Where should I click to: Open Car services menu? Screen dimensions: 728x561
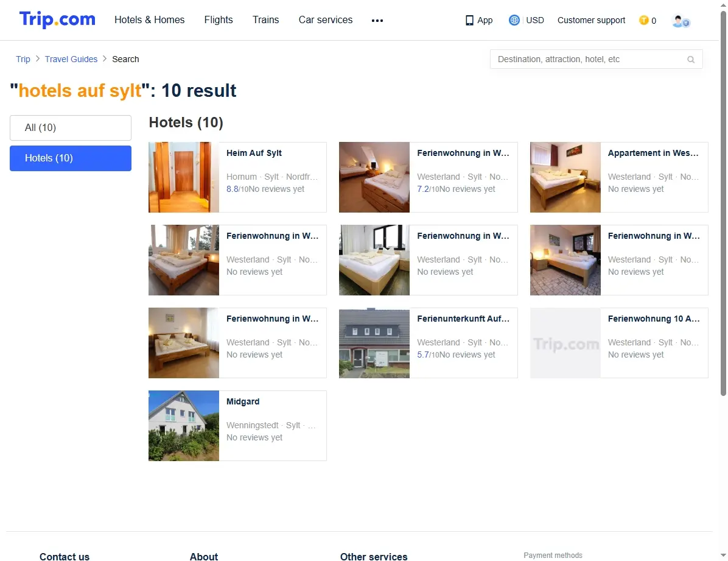pyautogui.click(x=326, y=20)
